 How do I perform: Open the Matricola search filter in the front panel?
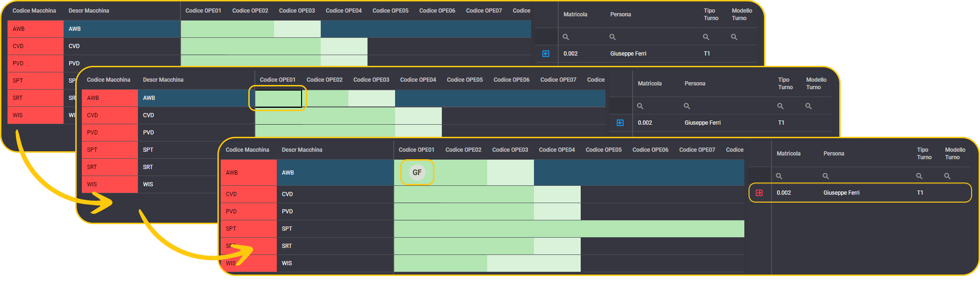click(x=779, y=176)
